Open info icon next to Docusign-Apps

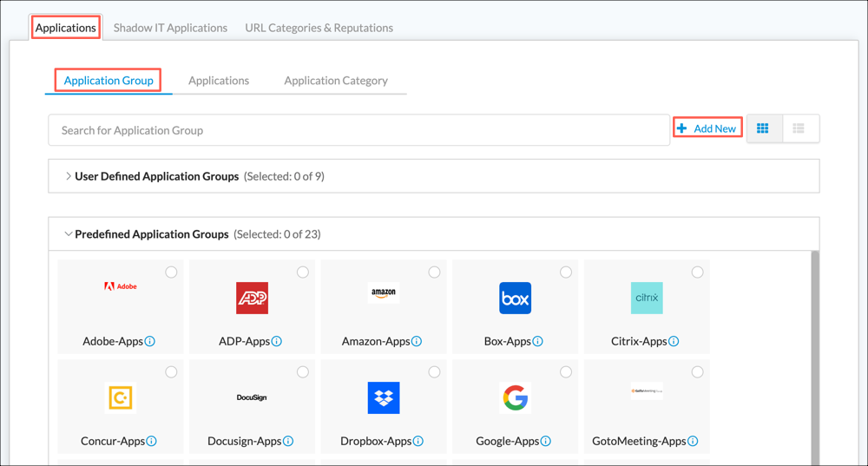coord(288,441)
